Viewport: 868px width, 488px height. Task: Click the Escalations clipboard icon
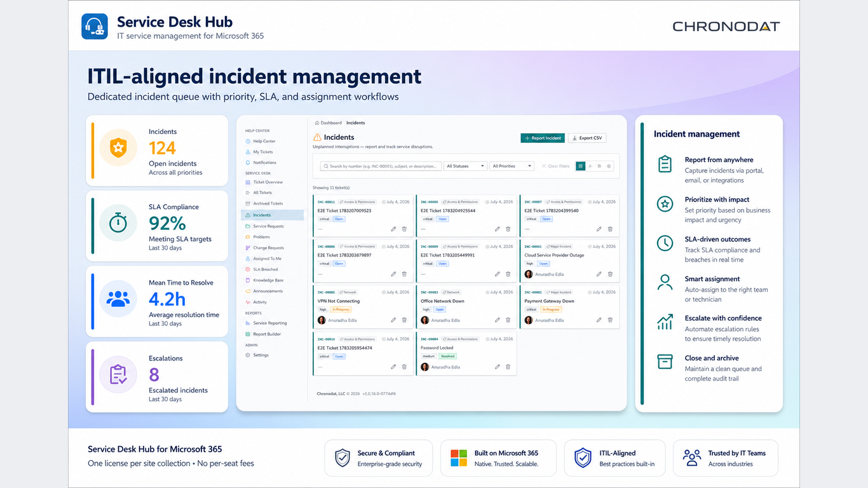[x=118, y=374]
